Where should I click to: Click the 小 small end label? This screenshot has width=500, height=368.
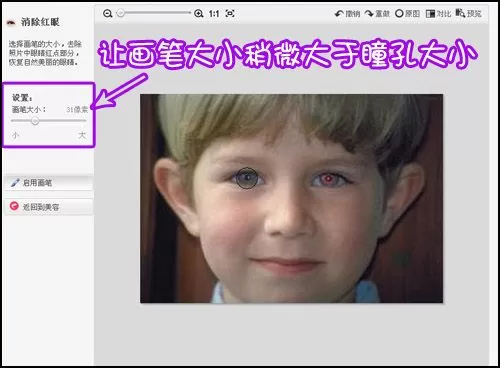click(x=15, y=135)
